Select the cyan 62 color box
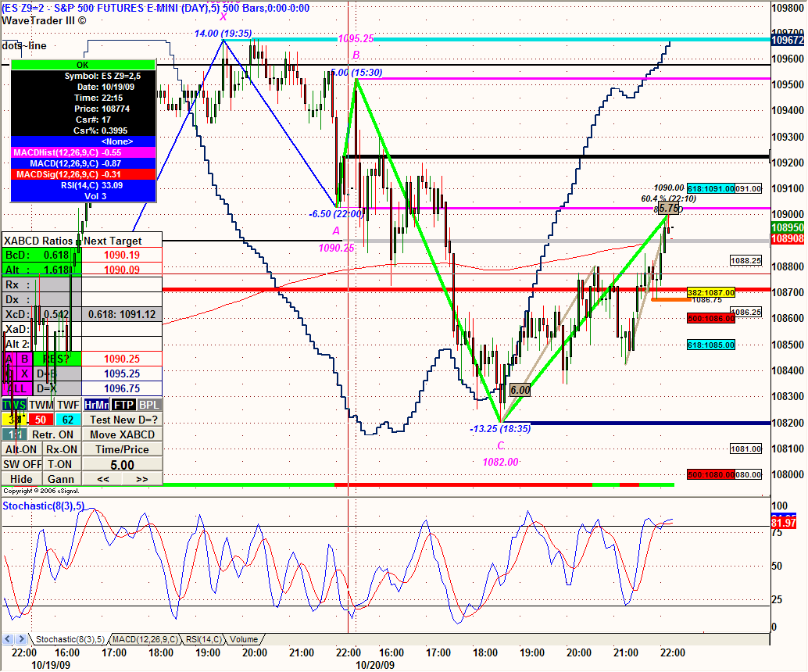The width and height of the screenshot is (808, 672). tap(68, 420)
